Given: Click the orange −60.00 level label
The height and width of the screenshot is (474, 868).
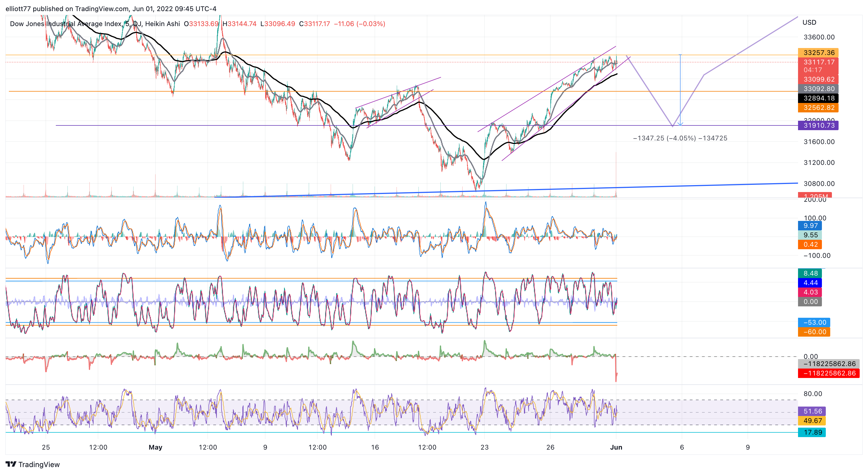Looking at the screenshot, I should (814, 332).
